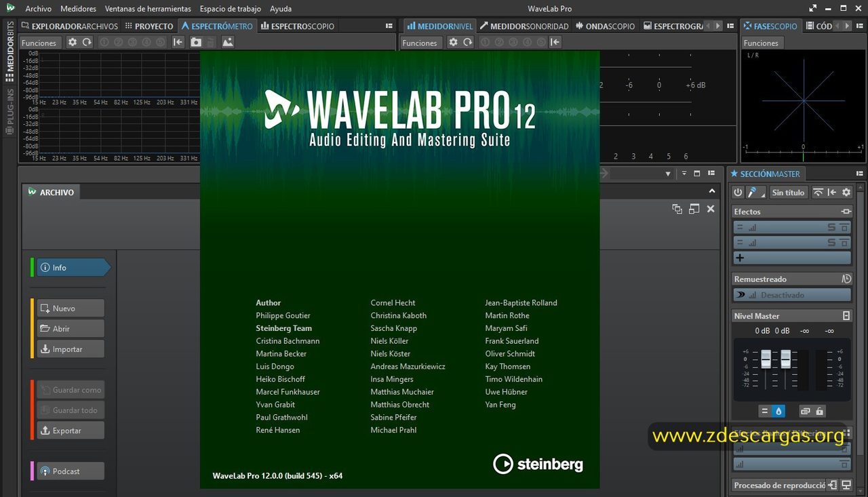
Task: Open the Desactivado resampling dropdown
Action: (792, 295)
